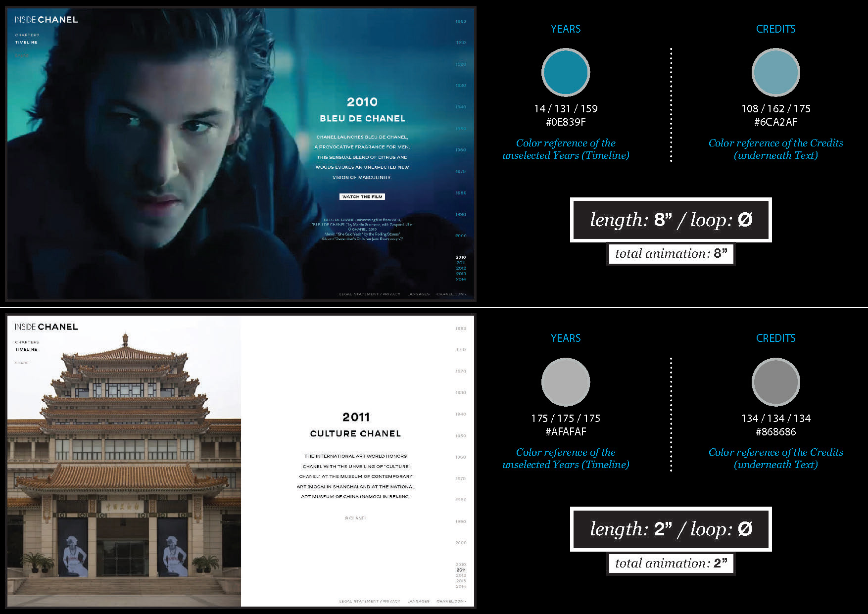Viewport: 868px width, 614px height.
Task: Open LANGAGES in the 2010 page footer
Action: 418,294
